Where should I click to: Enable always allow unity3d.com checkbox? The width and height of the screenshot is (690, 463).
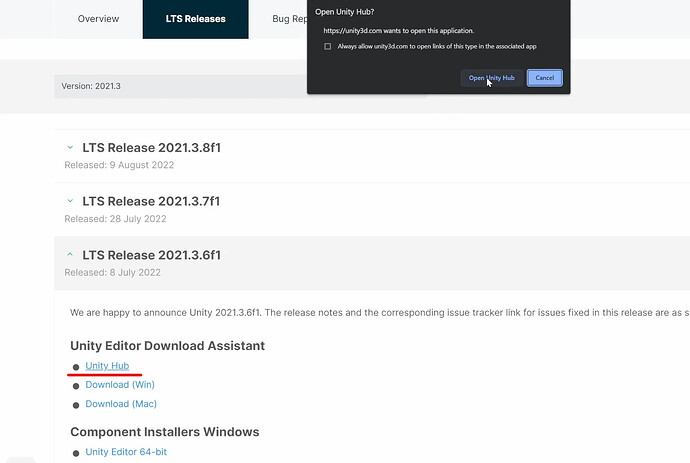click(x=327, y=46)
